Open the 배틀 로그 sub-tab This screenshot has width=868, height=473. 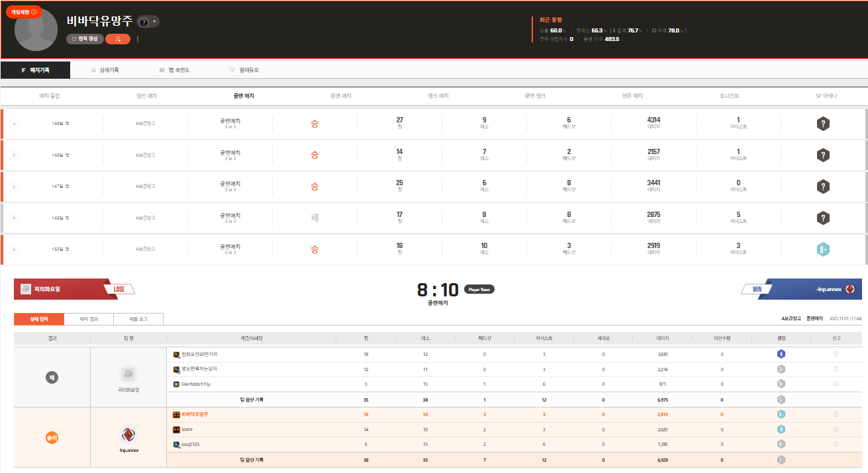(x=138, y=319)
